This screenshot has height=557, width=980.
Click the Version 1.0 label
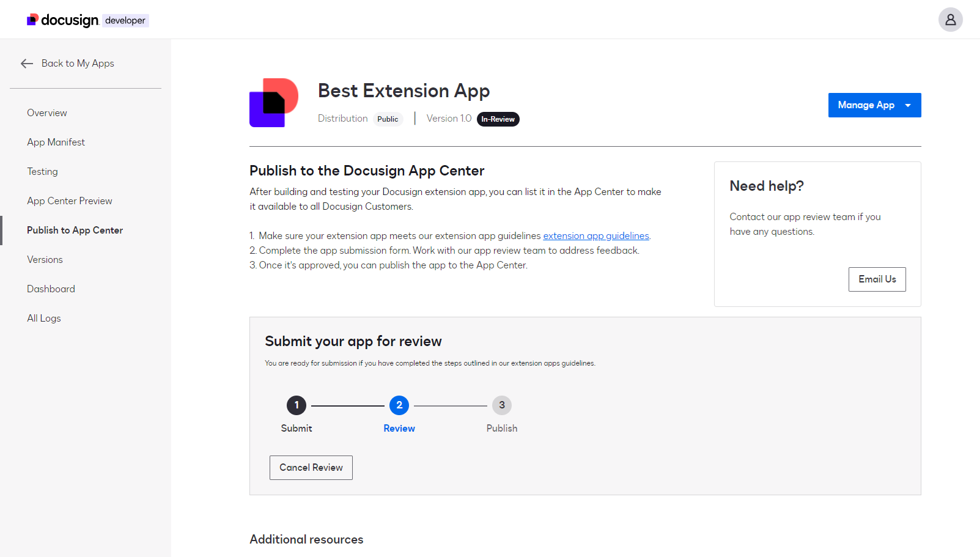tap(449, 119)
